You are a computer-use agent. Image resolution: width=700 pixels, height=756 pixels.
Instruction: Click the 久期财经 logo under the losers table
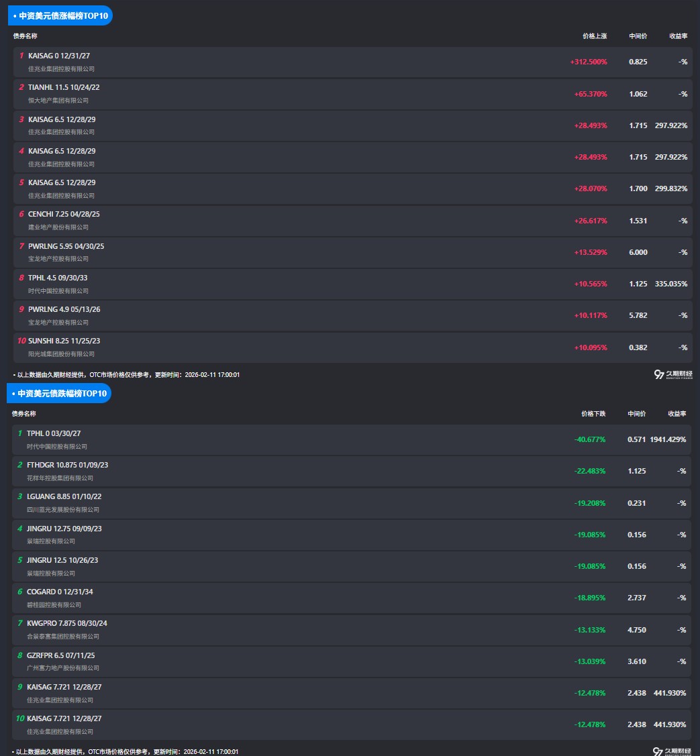pyautogui.click(x=671, y=751)
